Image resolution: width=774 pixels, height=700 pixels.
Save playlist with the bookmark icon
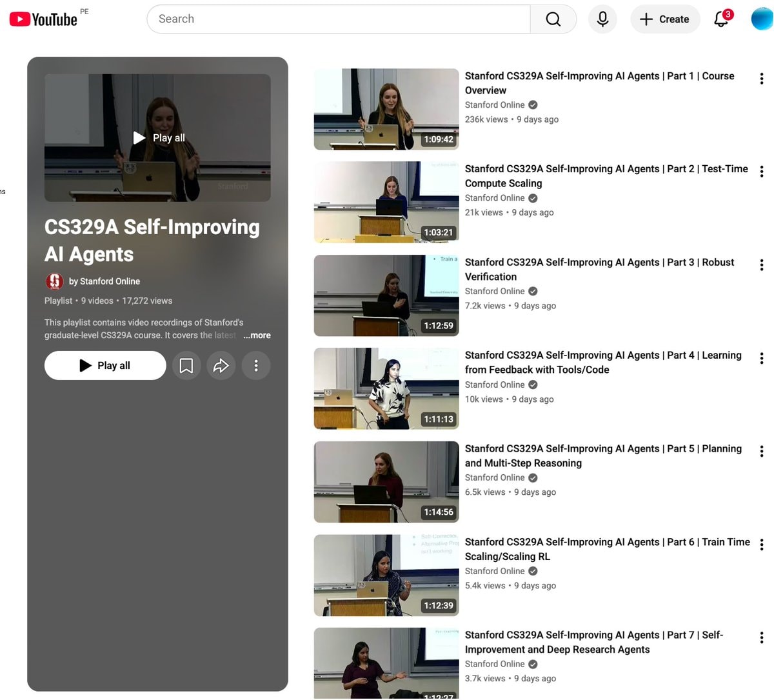pos(186,366)
